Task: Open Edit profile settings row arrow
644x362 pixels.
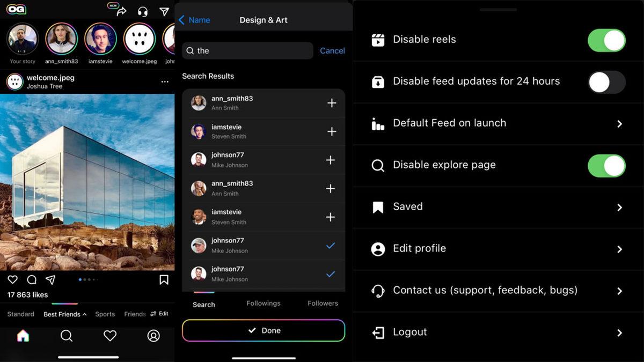Action: click(619, 249)
